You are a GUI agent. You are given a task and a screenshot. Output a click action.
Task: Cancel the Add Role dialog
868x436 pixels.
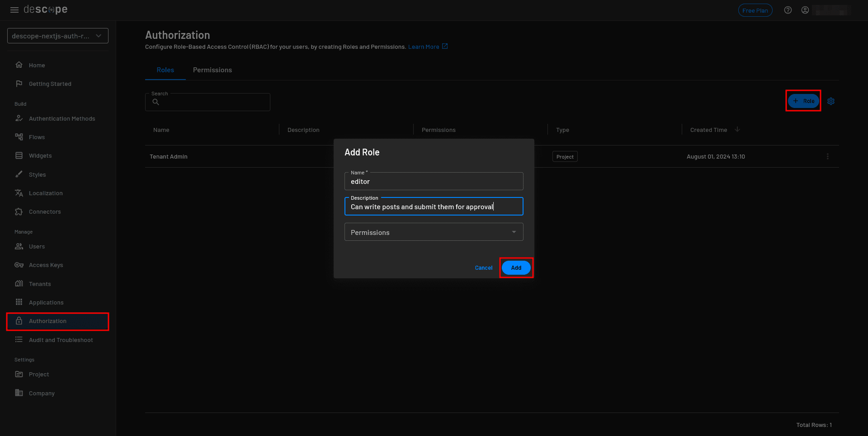483,268
